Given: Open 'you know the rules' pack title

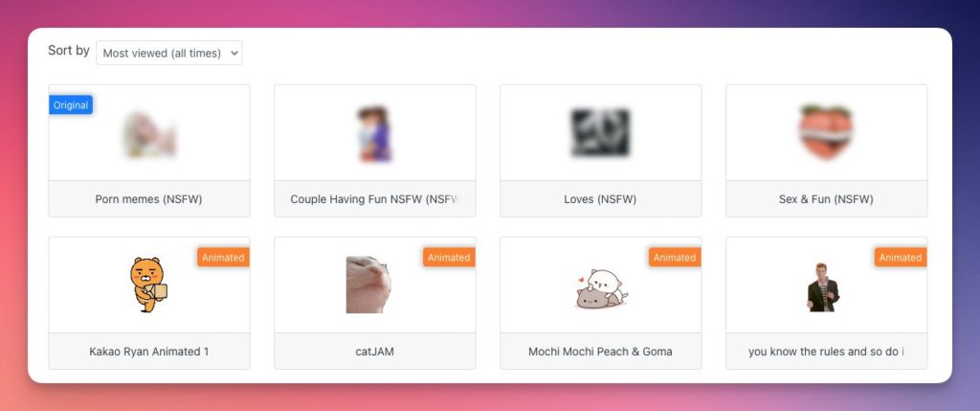Looking at the screenshot, I should pos(826,352).
